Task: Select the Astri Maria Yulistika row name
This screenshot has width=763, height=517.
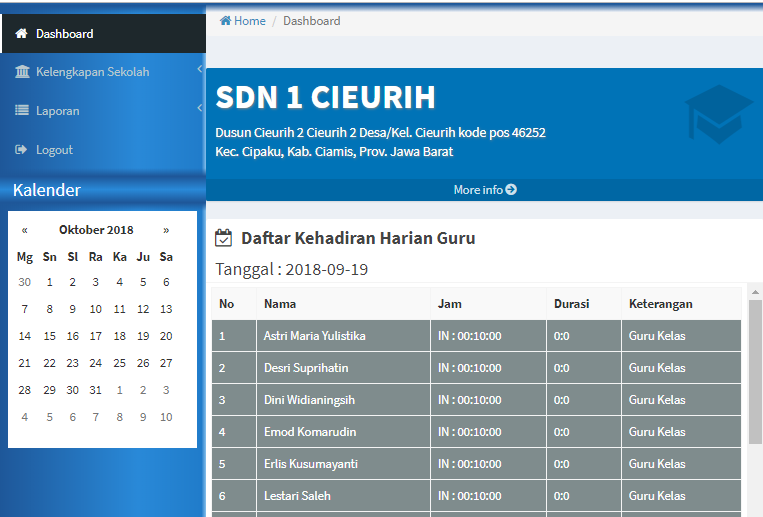Action: point(314,336)
